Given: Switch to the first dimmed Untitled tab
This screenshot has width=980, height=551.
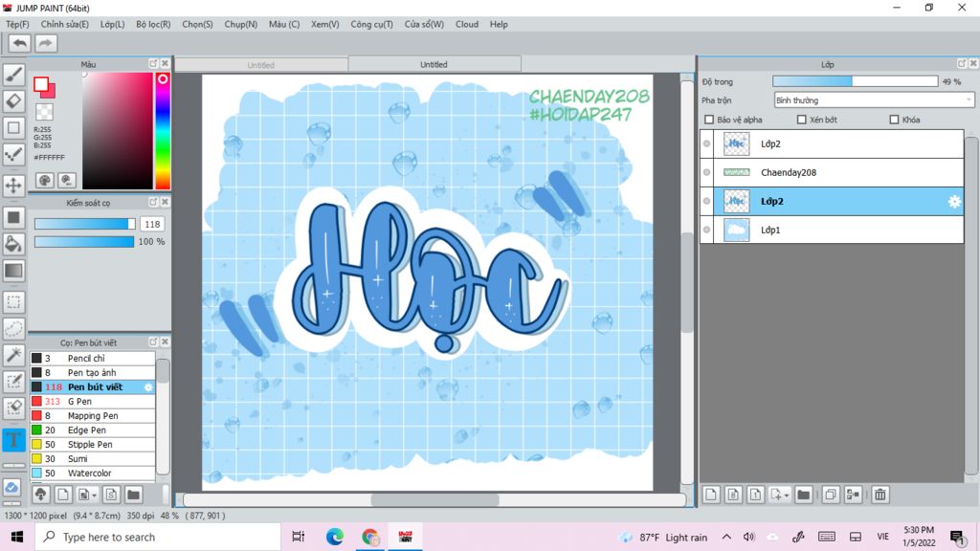Looking at the screenshot, I should coord(260,64).
